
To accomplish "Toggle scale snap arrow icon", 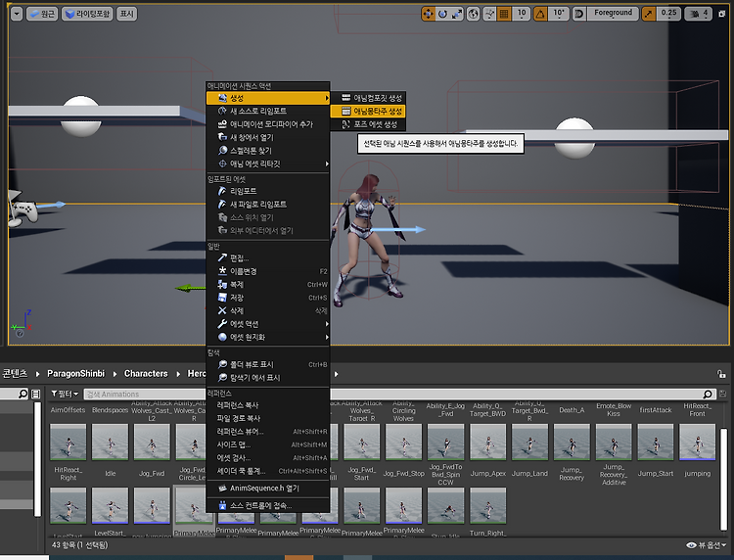I will click(648, 14).
